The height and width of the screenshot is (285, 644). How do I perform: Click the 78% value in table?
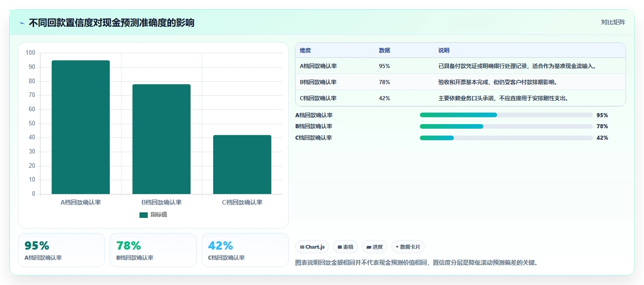click(384, 82)
